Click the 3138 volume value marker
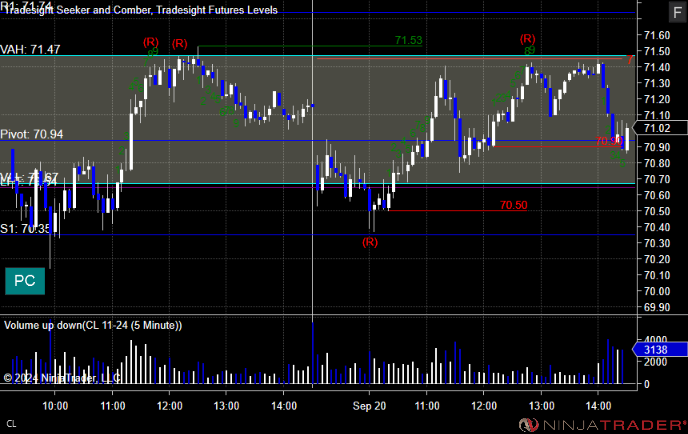This screenshot has width=688, height=434. pyautogui.click(x=659, y=350)
